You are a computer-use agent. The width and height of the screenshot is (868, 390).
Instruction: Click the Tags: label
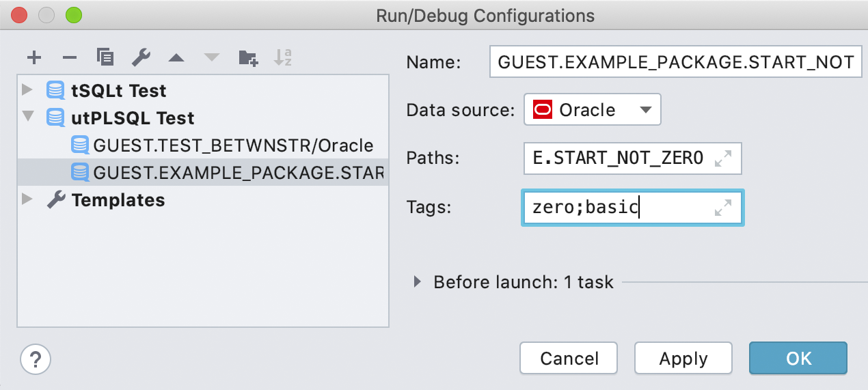(429, 208)
